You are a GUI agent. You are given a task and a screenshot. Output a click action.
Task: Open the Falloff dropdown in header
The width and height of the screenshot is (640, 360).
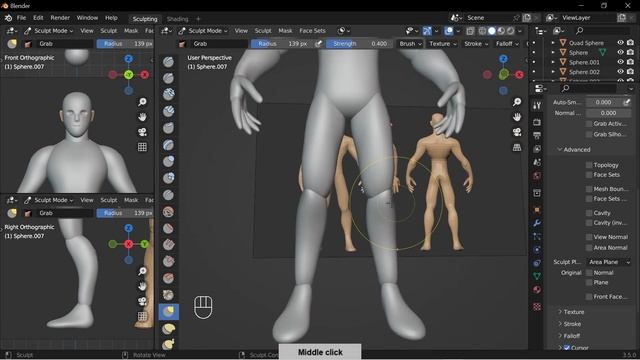(507, 44)
